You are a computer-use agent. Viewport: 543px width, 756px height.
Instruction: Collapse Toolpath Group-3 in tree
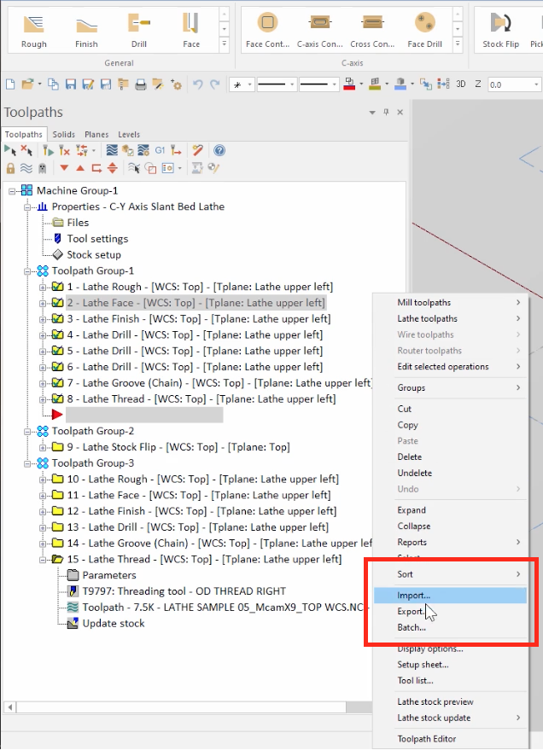tap(27, 463)
